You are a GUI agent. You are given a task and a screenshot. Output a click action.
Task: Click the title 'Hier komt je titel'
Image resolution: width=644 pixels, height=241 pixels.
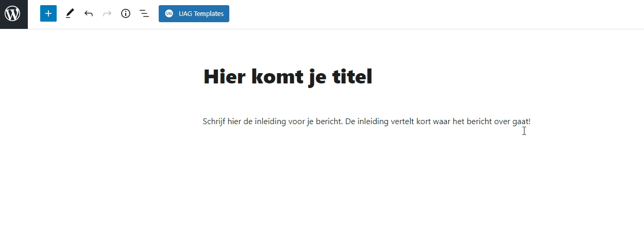click(287, 77)
